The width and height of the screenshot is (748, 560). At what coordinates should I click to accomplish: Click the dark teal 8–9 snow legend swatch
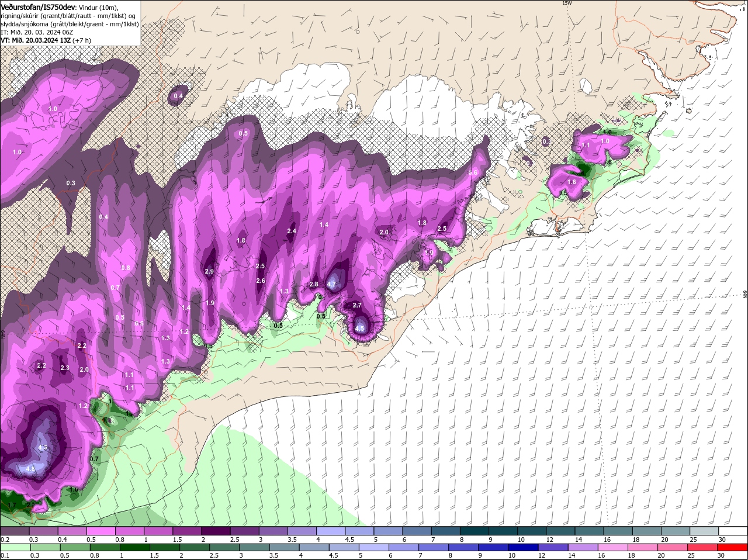(474, 531)
